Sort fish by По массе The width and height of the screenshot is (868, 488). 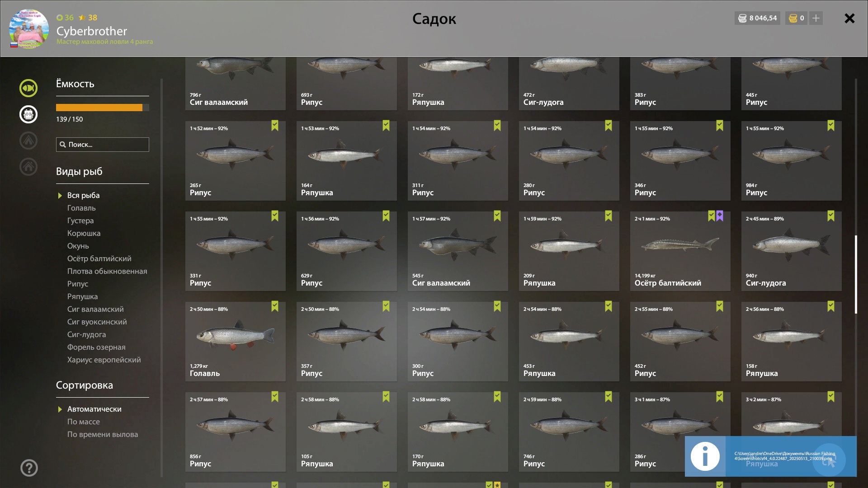[84, 422]
